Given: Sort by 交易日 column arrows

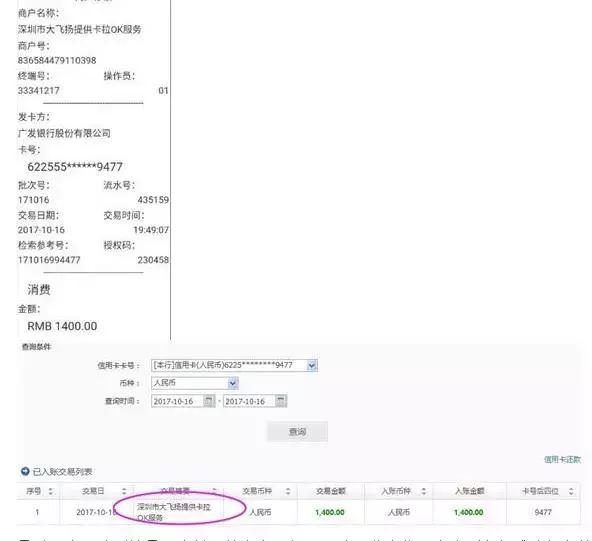Looking at the screenshot, I should click(124, 491).
